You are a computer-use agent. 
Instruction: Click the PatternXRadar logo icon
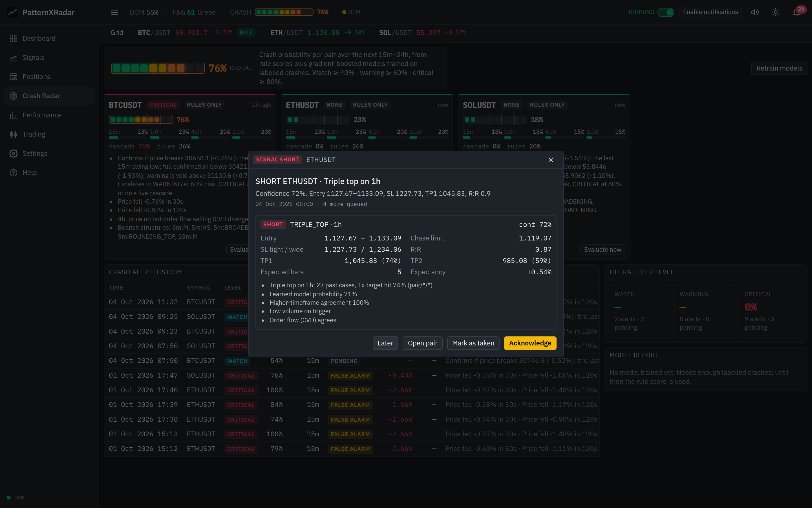(12, 12)
